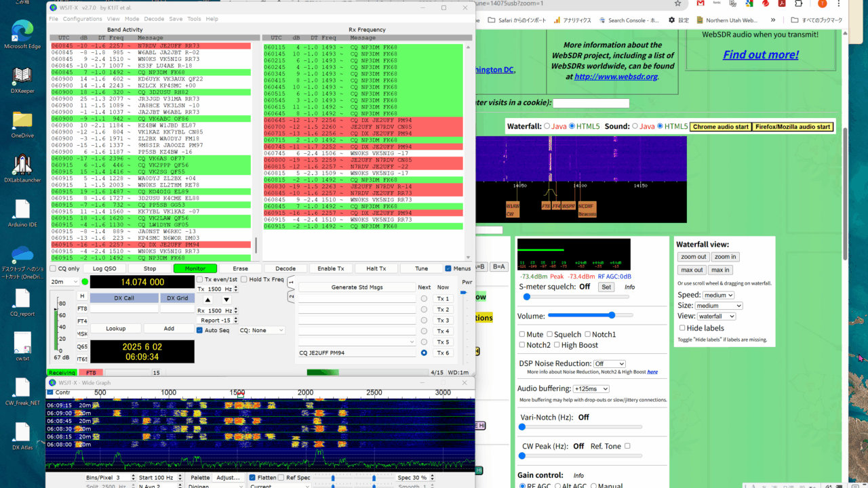Open Safari からのインポート bookmark folder
Viewport: 868px width, 488px height.
515,20
